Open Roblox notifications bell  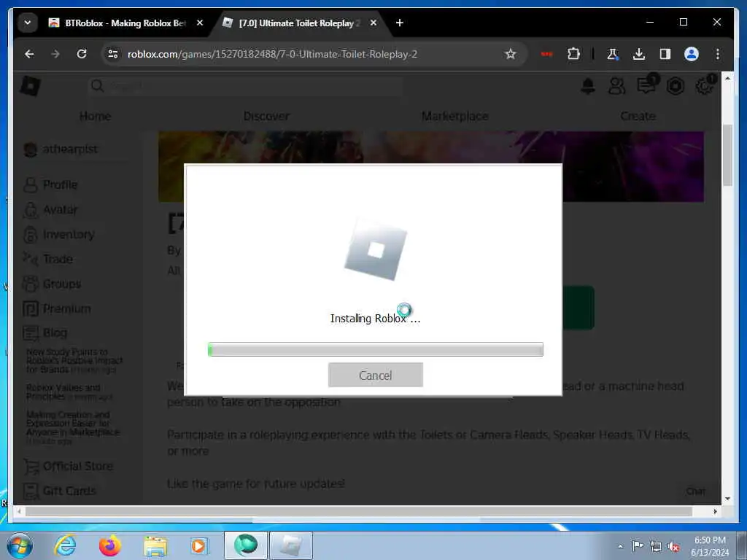pyautogui.click(x=588, y=86)
